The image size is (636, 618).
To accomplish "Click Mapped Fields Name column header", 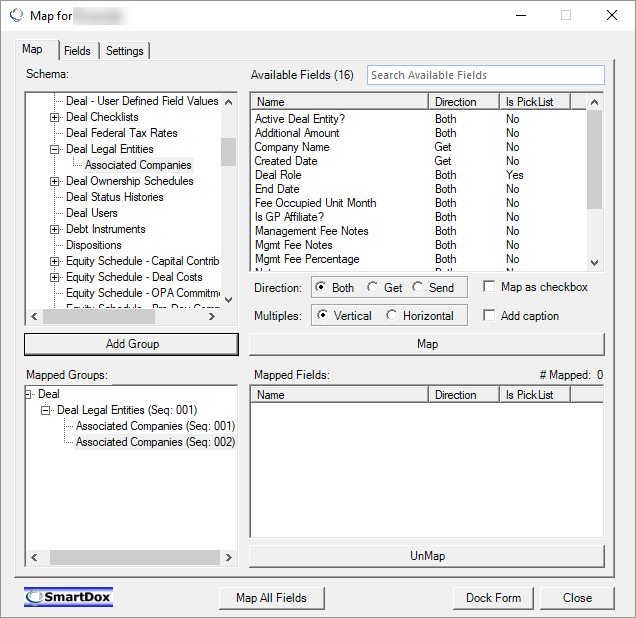I will (x=340, y=395).
